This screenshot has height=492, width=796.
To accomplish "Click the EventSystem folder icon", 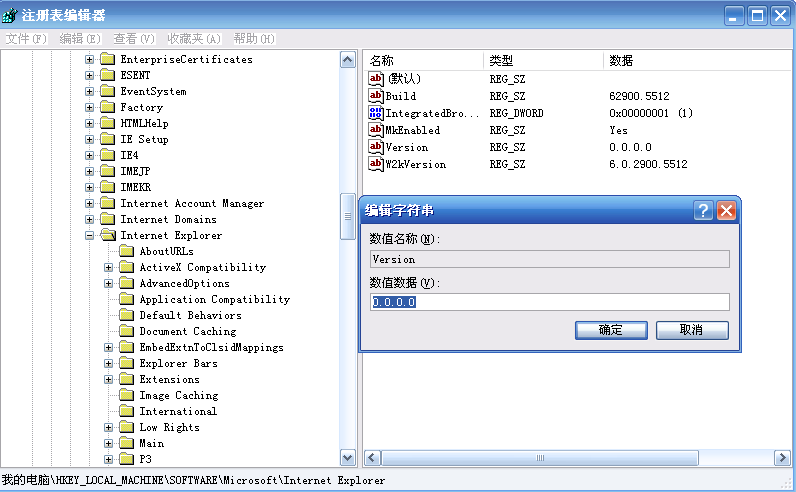I will pyautogui.click(x=107, y=91).
